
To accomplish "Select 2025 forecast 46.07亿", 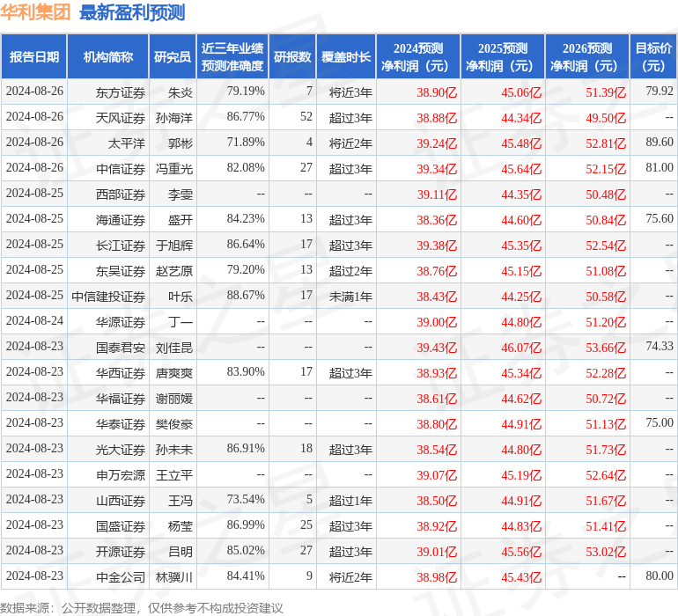I will (521, 348).
